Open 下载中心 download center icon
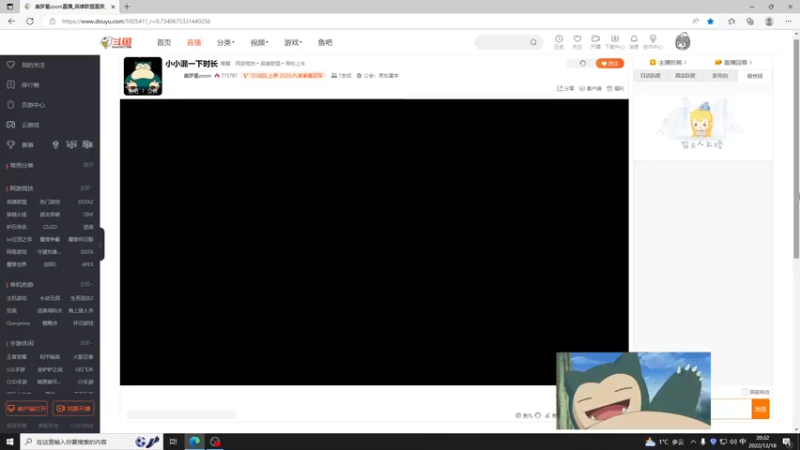 614,42
